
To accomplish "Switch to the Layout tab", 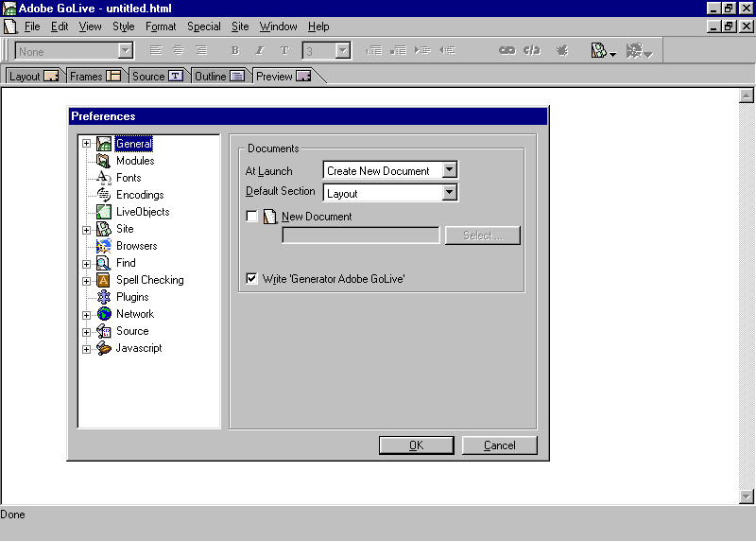I will click(33, 77).
